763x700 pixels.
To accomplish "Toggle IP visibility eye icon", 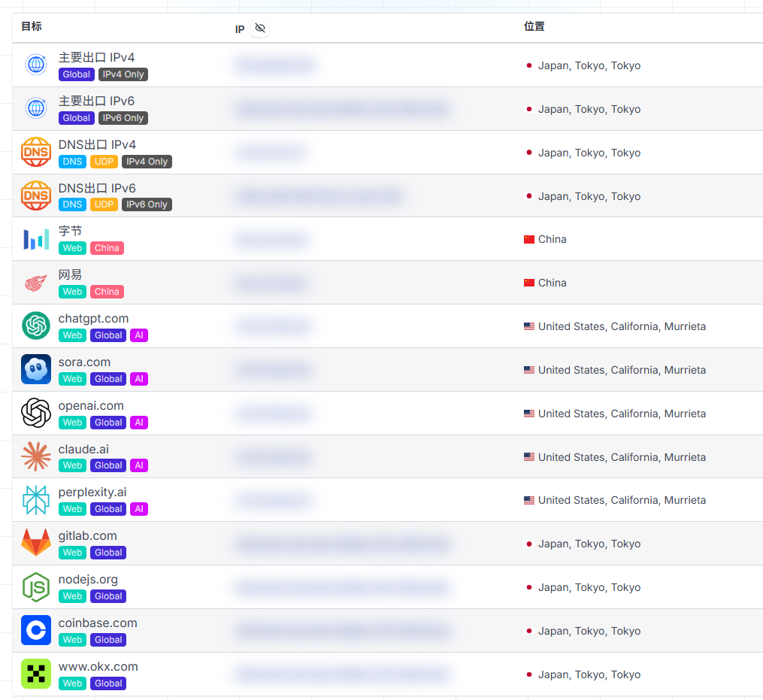I will coord(260,29).
